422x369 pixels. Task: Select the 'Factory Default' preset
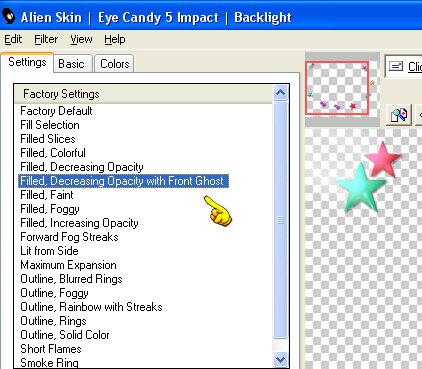pos(56,111)
